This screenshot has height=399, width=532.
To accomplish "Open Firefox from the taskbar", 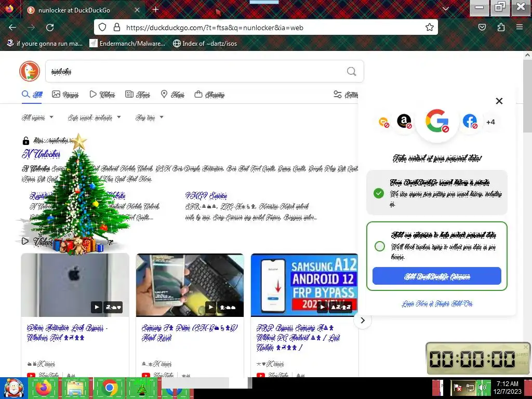I will tap(44, 388).
